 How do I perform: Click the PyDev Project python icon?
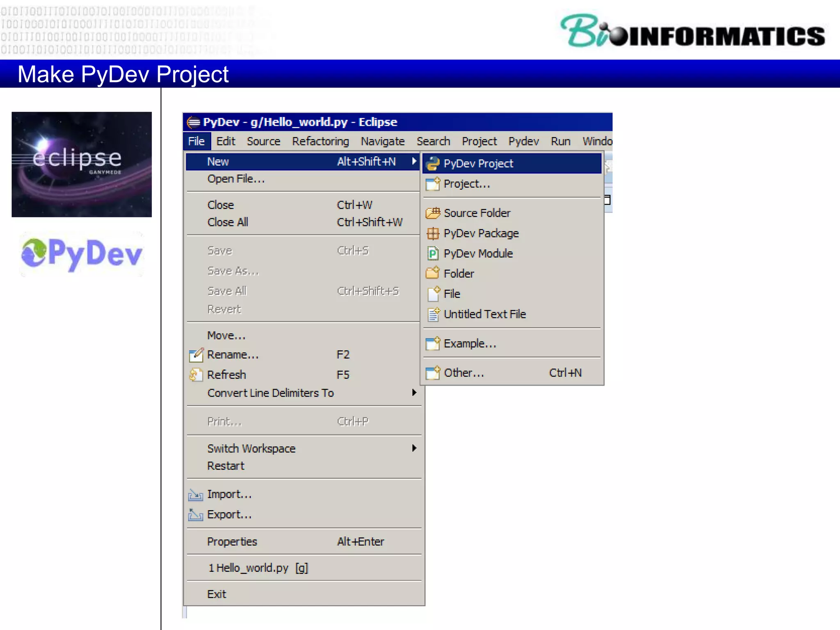(433, 164)
